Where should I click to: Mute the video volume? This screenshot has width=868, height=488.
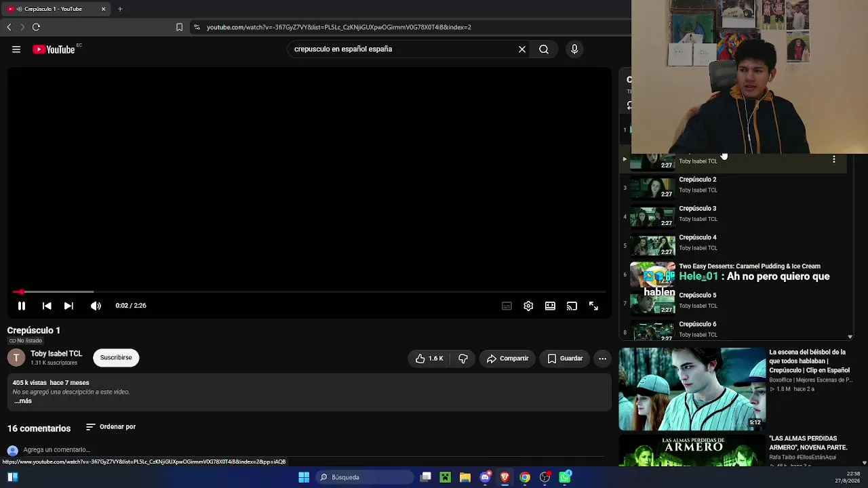pyautogui.click(x=96, y=306)
